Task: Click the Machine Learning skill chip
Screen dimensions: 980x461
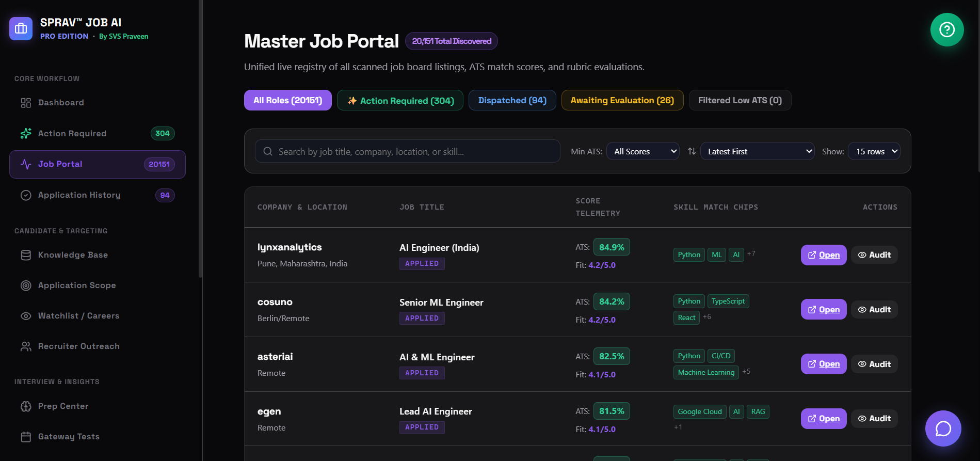Action: [x=706, y=372]
